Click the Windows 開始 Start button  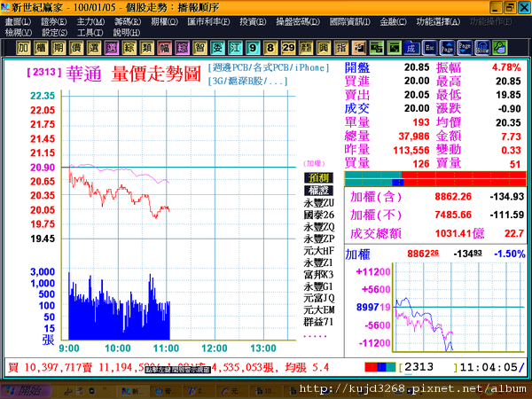(x=26, y=391)
